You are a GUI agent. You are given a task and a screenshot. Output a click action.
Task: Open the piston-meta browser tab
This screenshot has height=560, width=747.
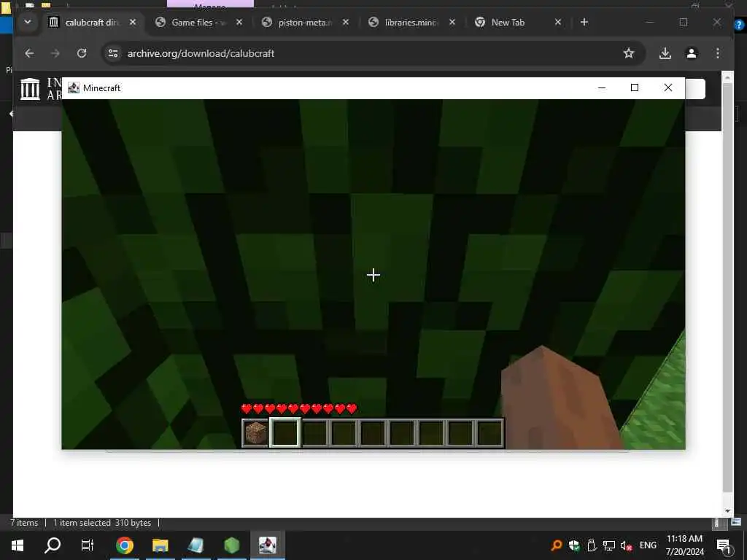(306, 23)
